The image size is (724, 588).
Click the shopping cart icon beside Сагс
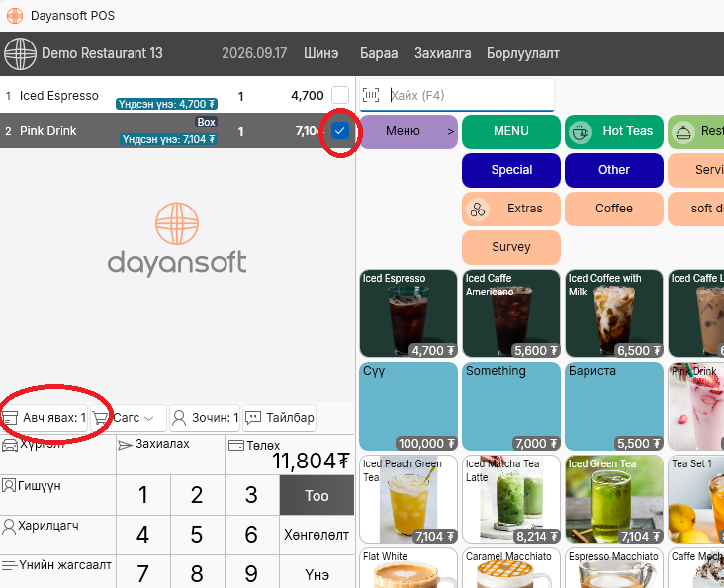pos(101,418)
